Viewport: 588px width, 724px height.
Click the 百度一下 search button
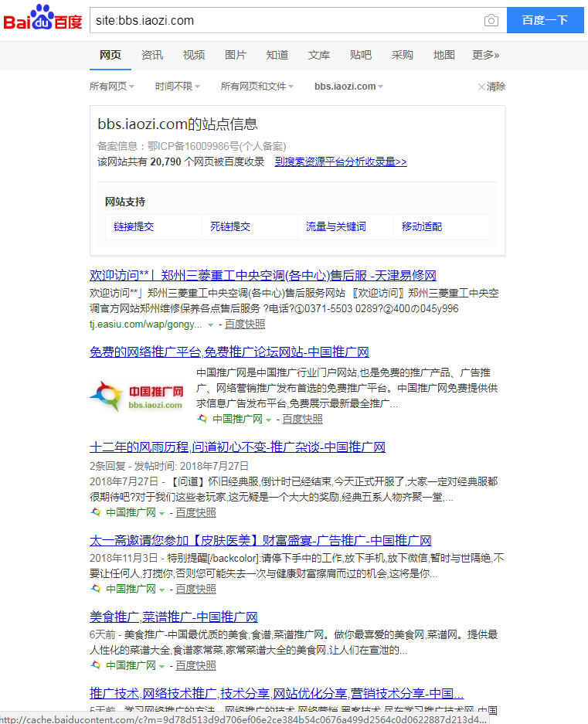tap(545, 20)
